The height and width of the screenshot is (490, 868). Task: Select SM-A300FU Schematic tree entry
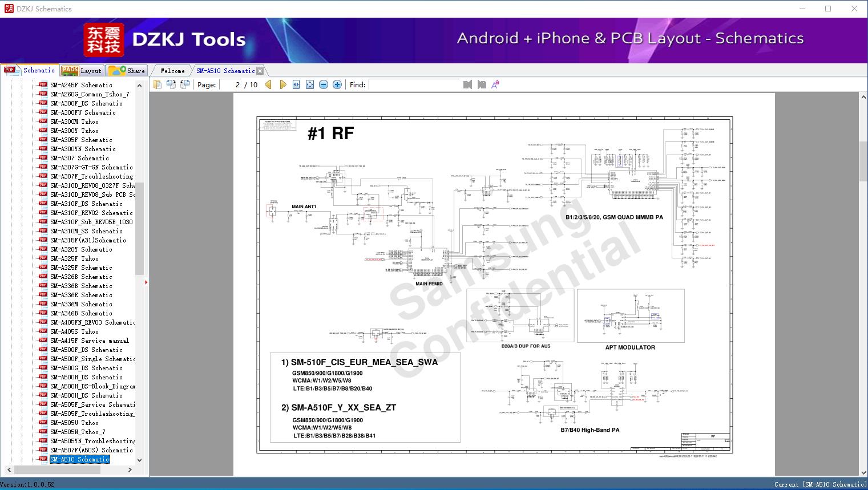click(x=83, y=112)
